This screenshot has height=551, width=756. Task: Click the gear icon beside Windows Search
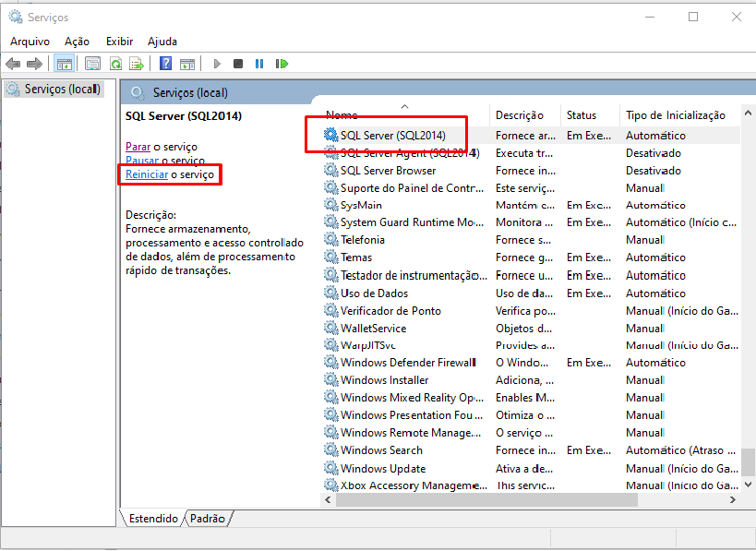point(330,449)
